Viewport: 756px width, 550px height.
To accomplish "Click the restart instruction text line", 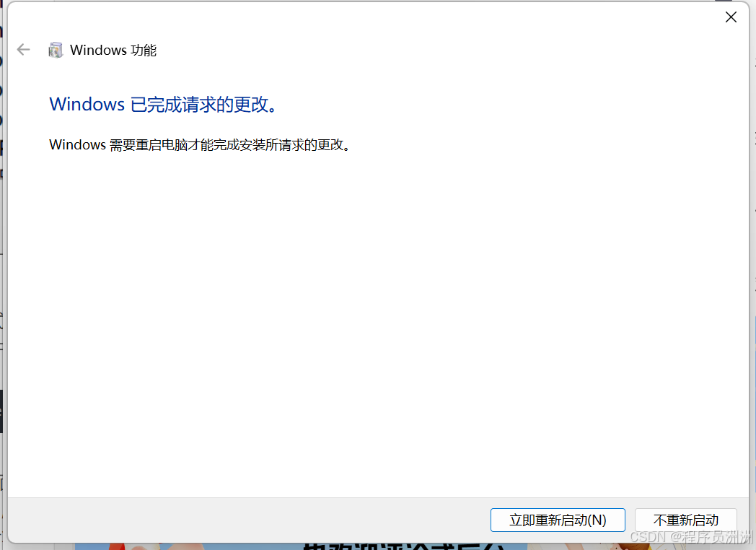I will coord(200,144).
